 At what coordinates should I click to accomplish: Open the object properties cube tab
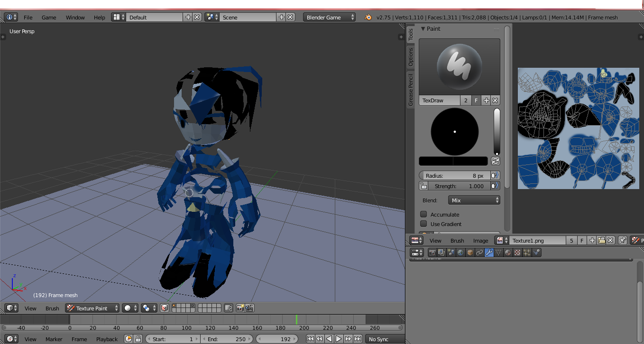pyautogui.click(x=470, y=253)
